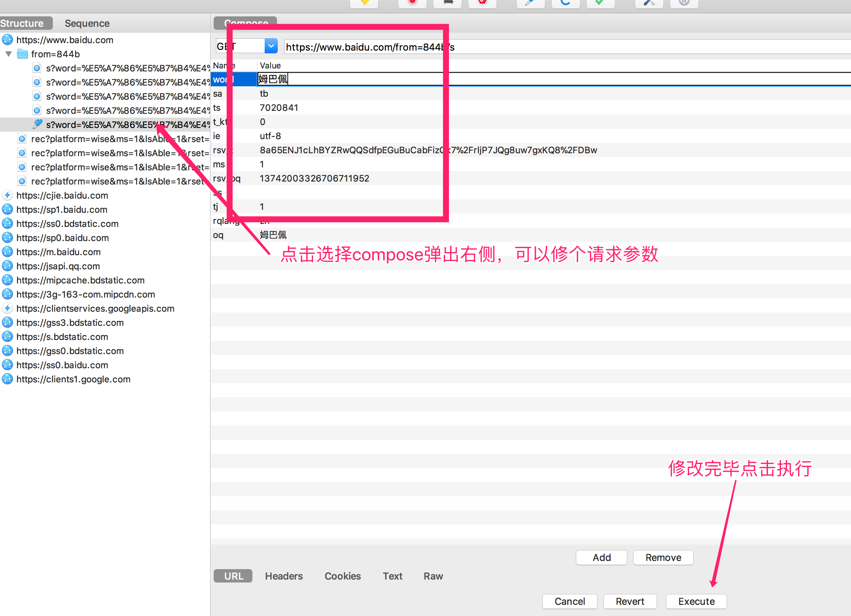Click the compose pen toolbar icon

coord(530,3)
